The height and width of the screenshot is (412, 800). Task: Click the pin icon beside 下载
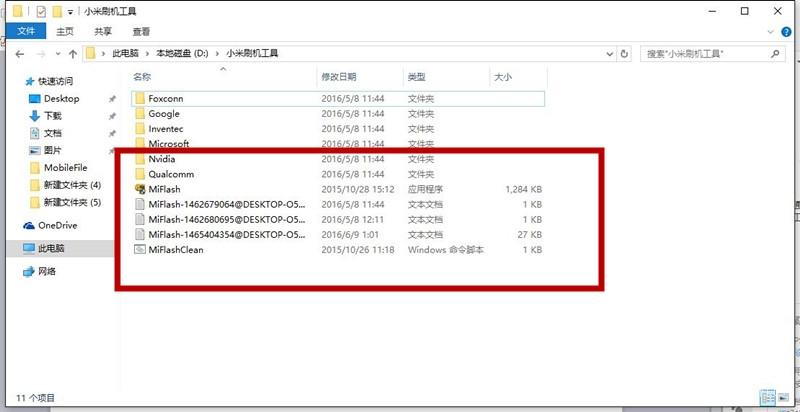112,116
